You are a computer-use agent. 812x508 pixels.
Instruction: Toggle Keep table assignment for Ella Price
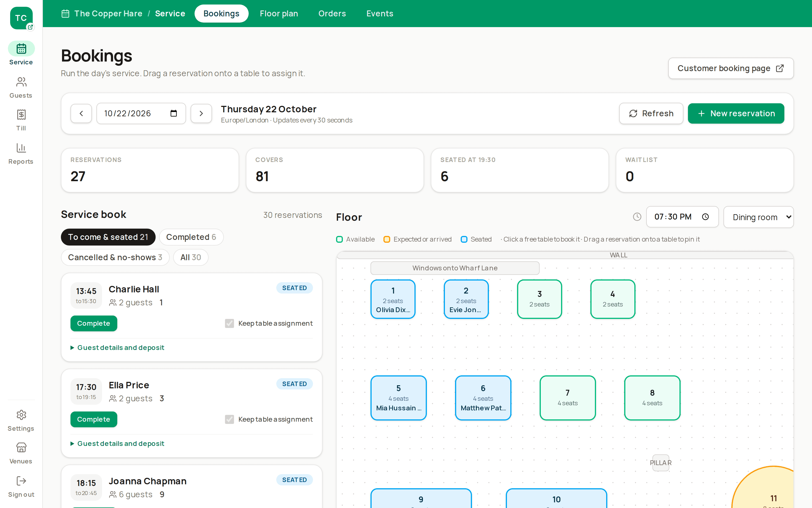tap(230, 419)
